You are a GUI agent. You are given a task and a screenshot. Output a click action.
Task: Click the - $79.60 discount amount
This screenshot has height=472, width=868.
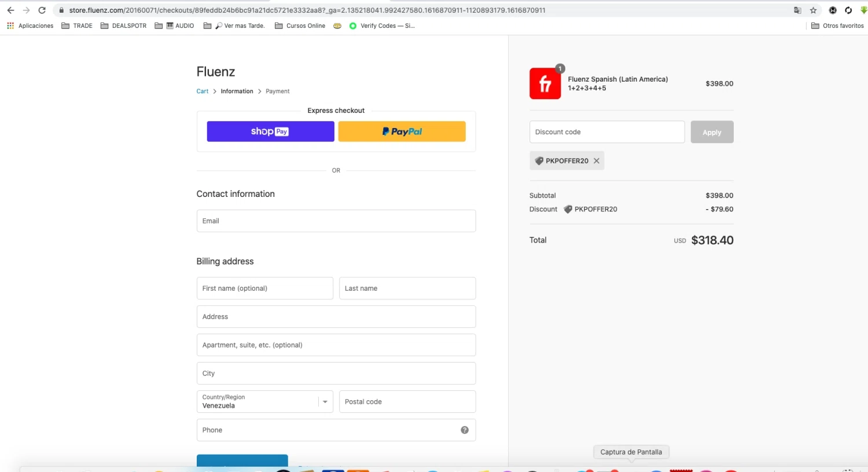719,210
